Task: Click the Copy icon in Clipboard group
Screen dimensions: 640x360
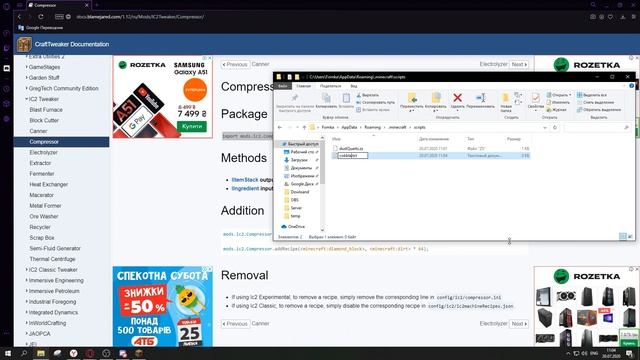Action: pyautogui.click(x=326, y=98)
